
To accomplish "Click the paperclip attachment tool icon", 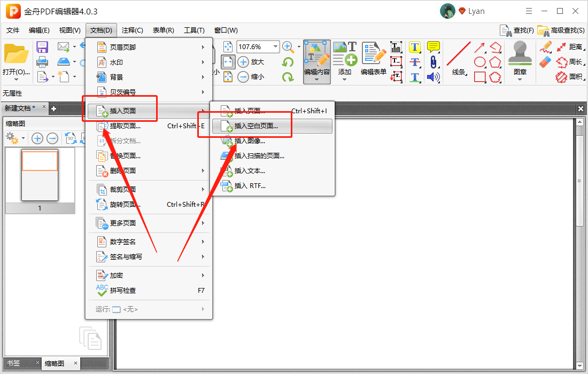I will (433, 62).
